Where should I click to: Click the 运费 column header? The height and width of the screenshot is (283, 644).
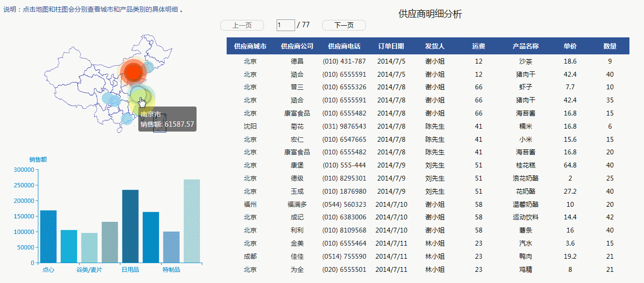pos(479,46)
